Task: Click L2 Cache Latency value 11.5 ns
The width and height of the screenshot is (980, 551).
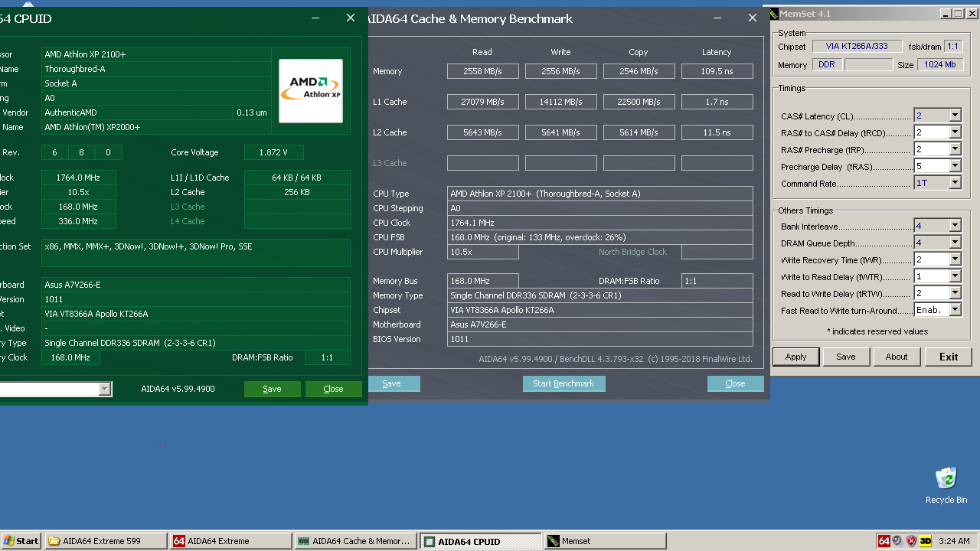Action: click(x=717, y=132)
